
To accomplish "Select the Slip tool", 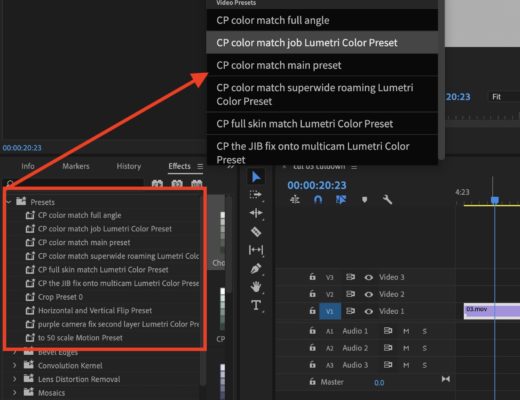I will (256, 250).
